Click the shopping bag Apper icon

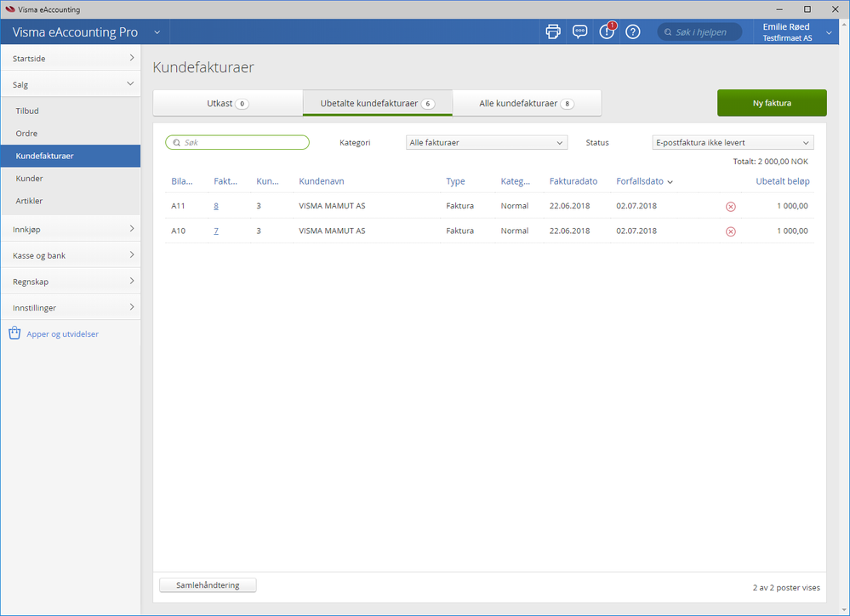point(14,334)
